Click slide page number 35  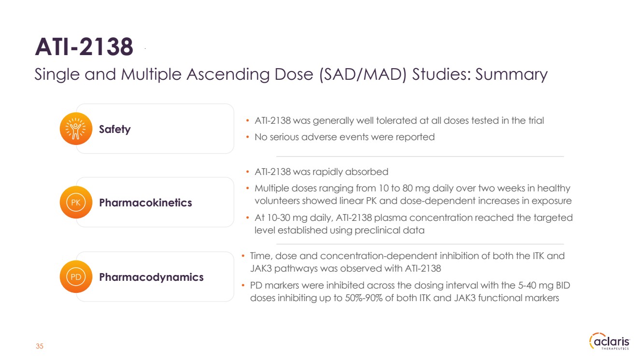[40, 347]
